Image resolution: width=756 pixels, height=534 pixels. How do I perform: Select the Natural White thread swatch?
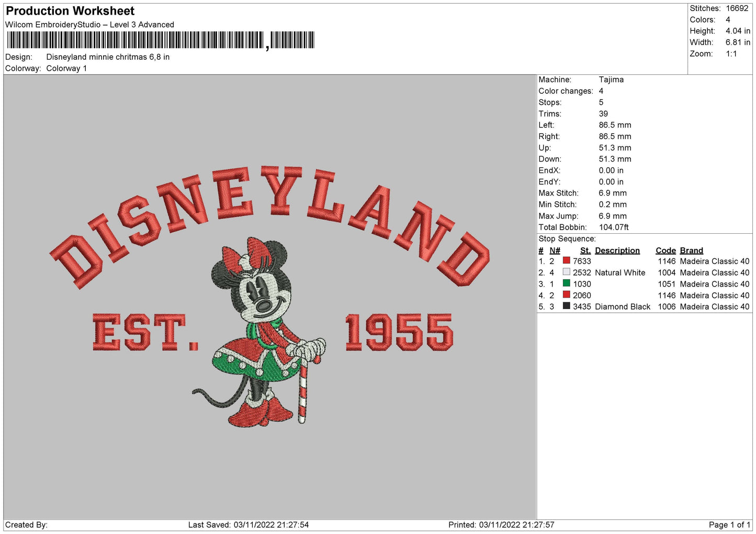click(x=566, y=272)
